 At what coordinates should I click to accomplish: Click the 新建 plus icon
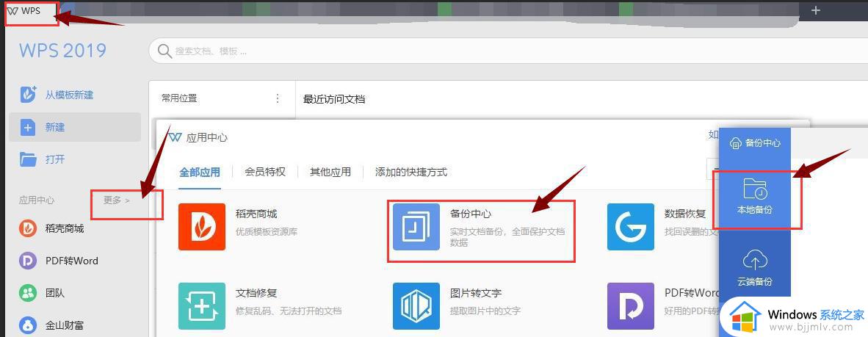point(28,127)
